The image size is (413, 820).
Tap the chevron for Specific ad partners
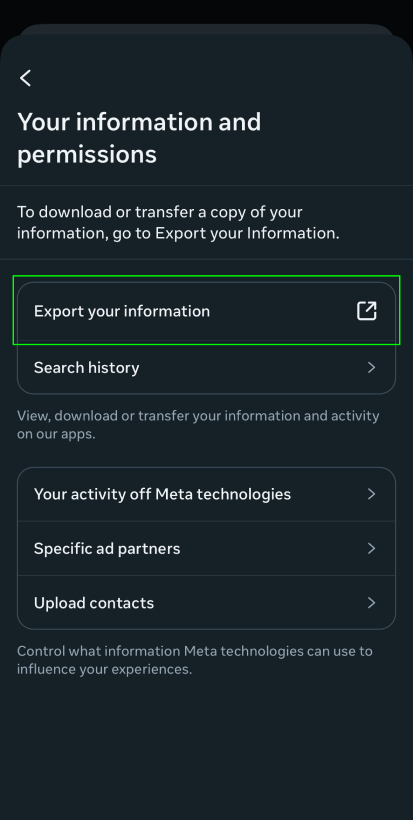coord(371,549)
